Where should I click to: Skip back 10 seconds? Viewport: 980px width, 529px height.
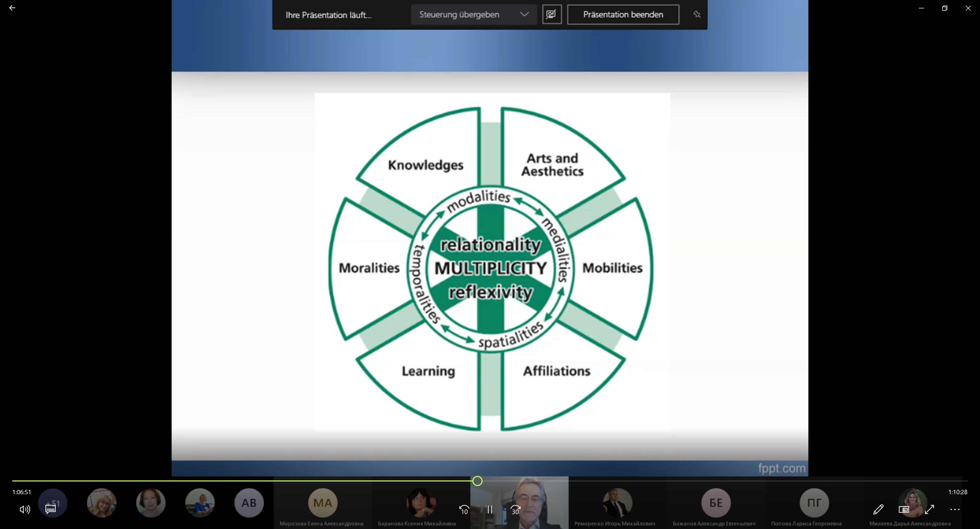464,510
